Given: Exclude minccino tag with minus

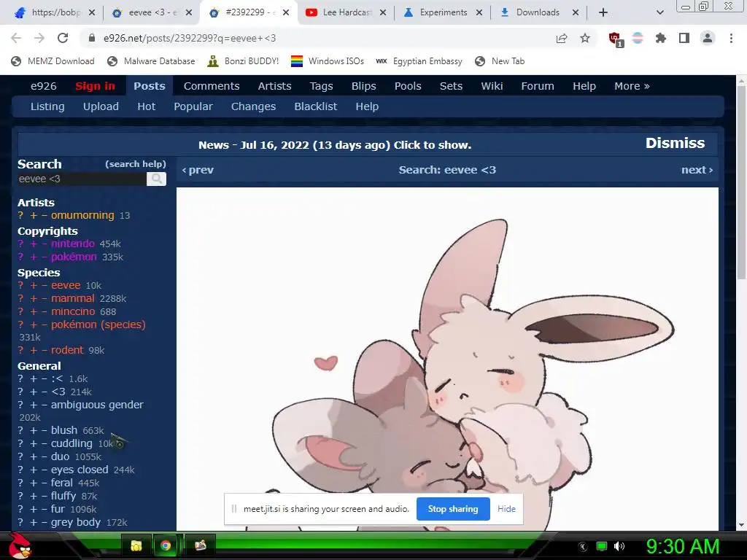Looking at the screenshot, I should coord(44,312).
